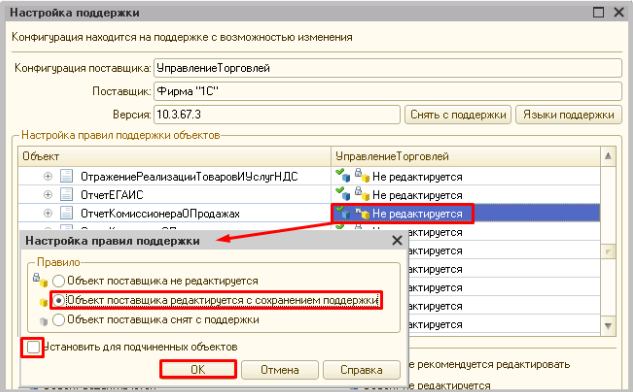Click scroll up arrow of objects list
The width and height of the screenshot is (633, 392).
(608, 156)
